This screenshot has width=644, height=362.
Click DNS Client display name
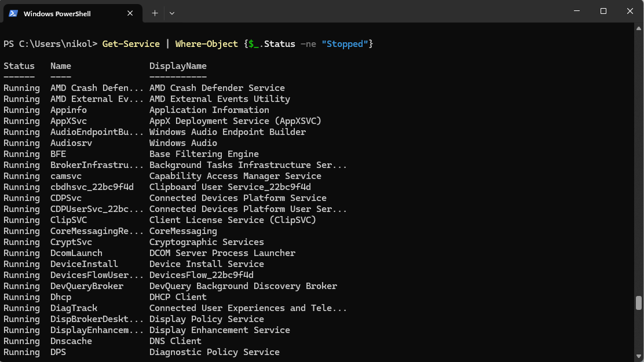[175, 341]
